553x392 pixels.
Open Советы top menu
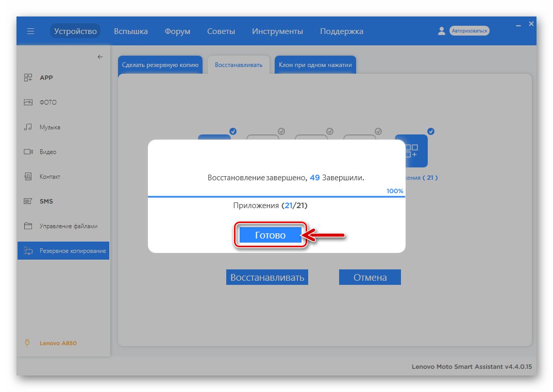[221, 31]
